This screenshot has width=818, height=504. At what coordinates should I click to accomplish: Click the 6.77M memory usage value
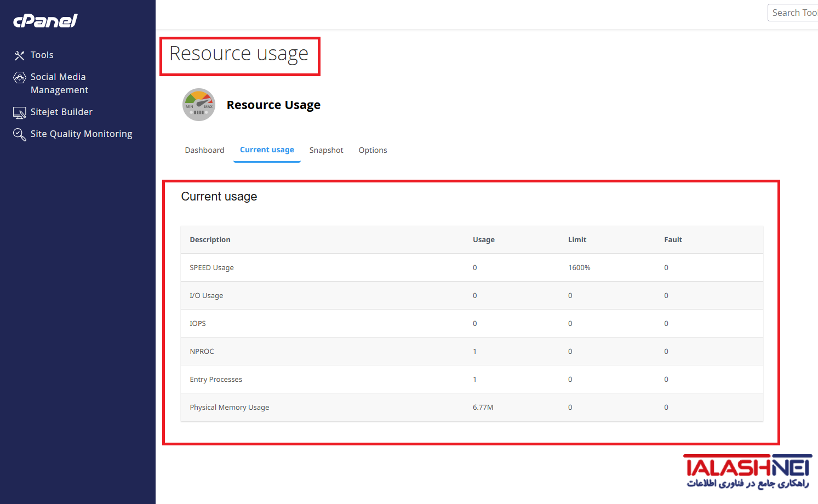[483, 407]
